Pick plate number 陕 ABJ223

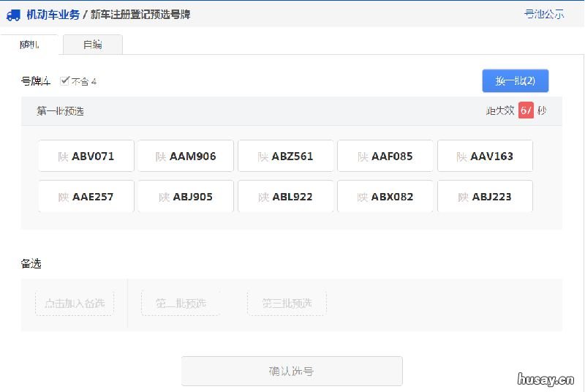(485, 197)
